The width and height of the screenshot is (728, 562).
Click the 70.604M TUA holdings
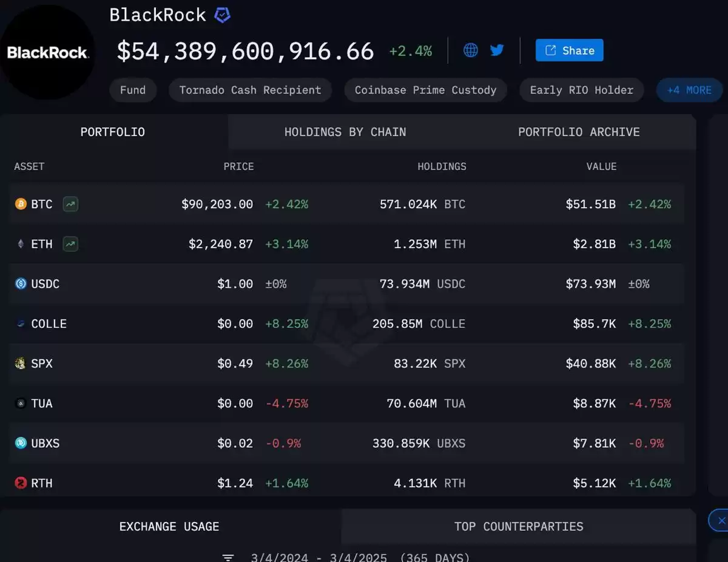[426, 403]
